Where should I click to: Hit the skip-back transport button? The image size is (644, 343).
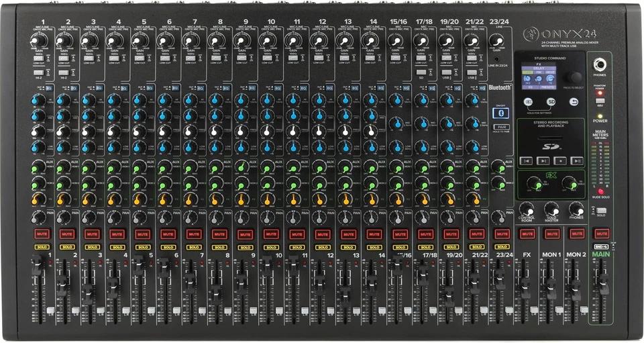pyautogui.click(x=526, y=161)
